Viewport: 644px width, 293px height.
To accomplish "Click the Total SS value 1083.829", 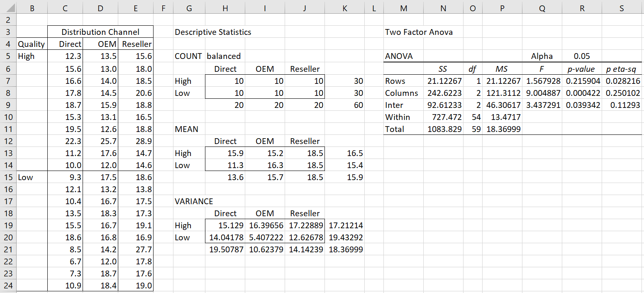I will [x=443, y=129].
